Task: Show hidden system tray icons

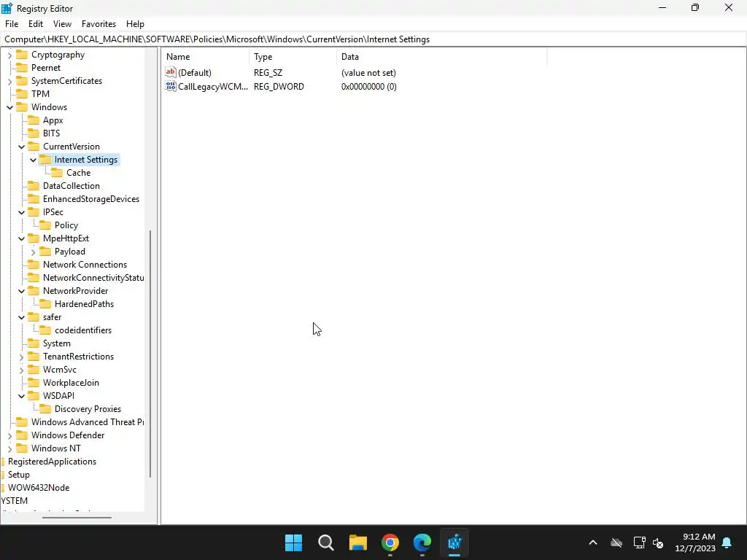Action: tap(592, 542)
